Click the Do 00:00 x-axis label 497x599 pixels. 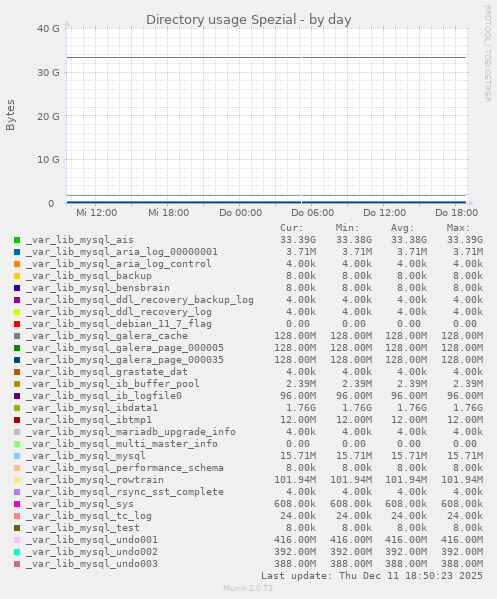(241, 213)
